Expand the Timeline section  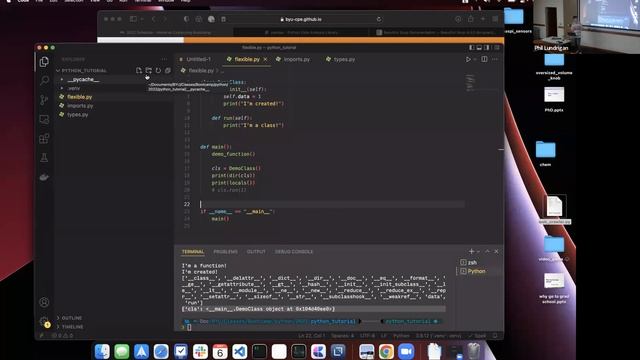[70, 327]
